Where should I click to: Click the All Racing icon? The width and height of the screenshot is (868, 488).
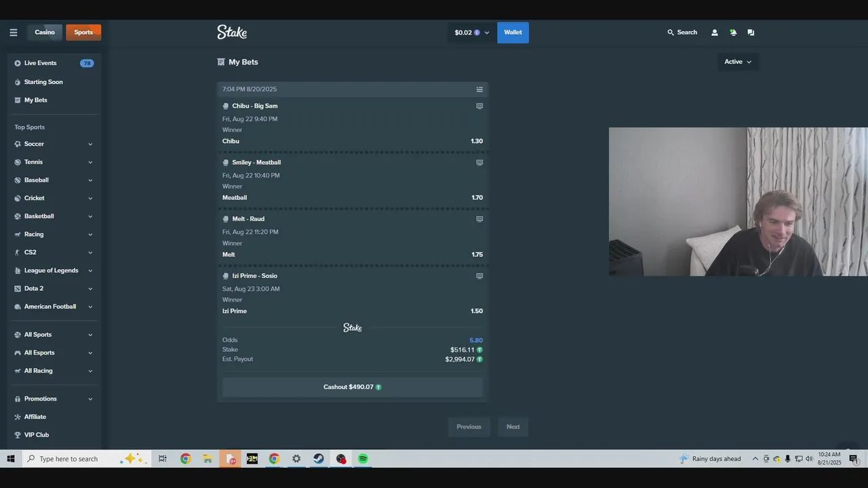click(x=18, y=371)
